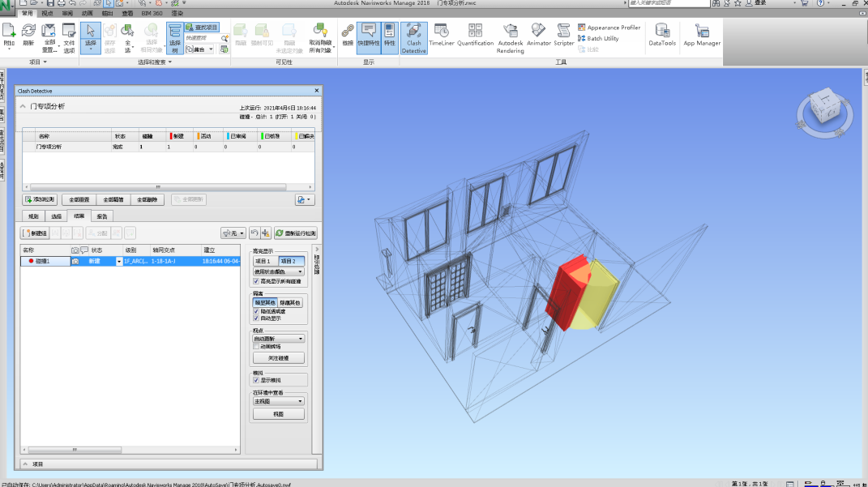This screenshot has width=868, height=487.
Task: Open 使用状态颜色 dropdown
Action: (279, 271)
